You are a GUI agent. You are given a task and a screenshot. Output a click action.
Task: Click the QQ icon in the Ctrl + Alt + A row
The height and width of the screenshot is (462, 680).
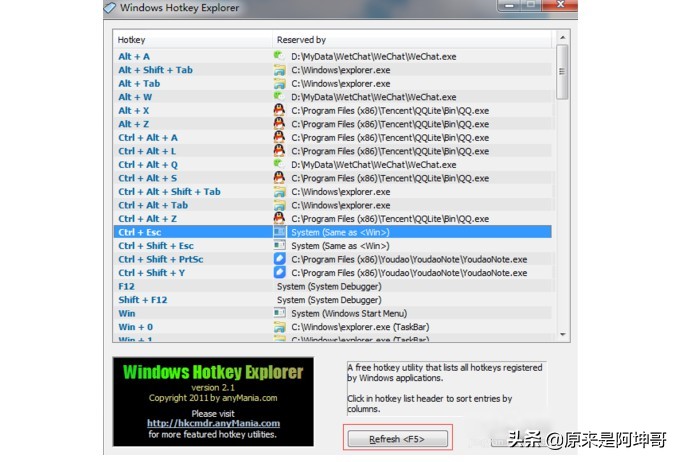[279, 137]
